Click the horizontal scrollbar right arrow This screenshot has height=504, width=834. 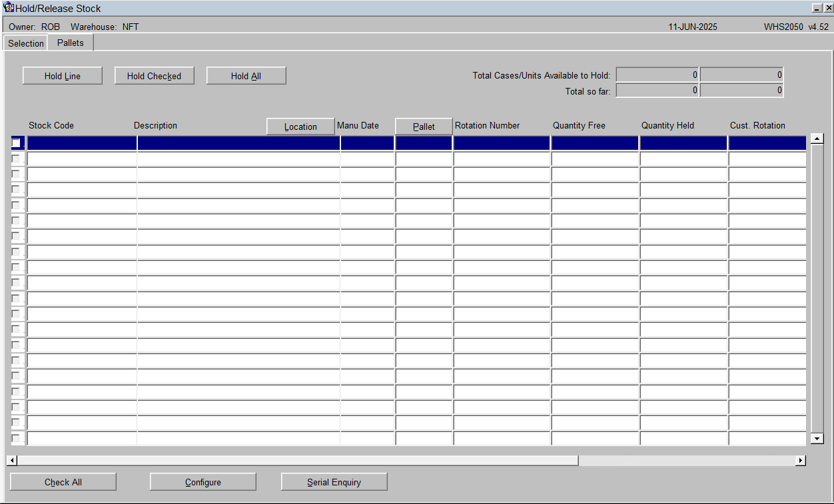(x=801, y=461)
